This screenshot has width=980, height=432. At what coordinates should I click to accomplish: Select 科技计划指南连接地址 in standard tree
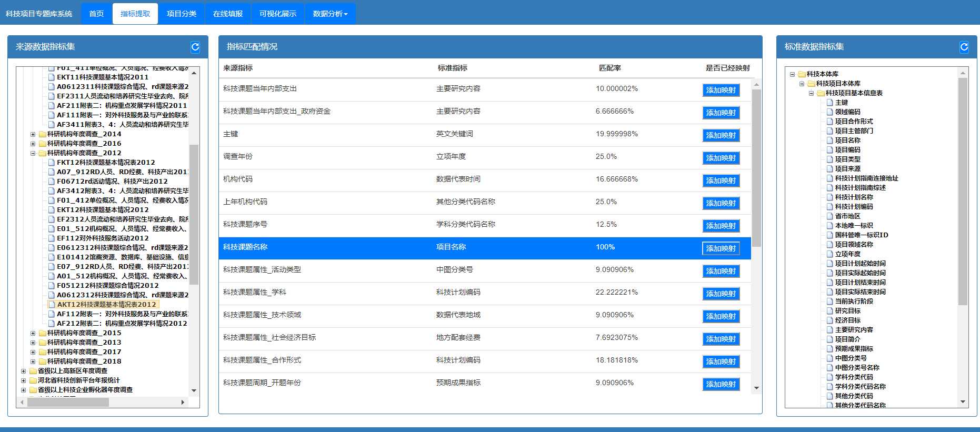click(866, 178)
